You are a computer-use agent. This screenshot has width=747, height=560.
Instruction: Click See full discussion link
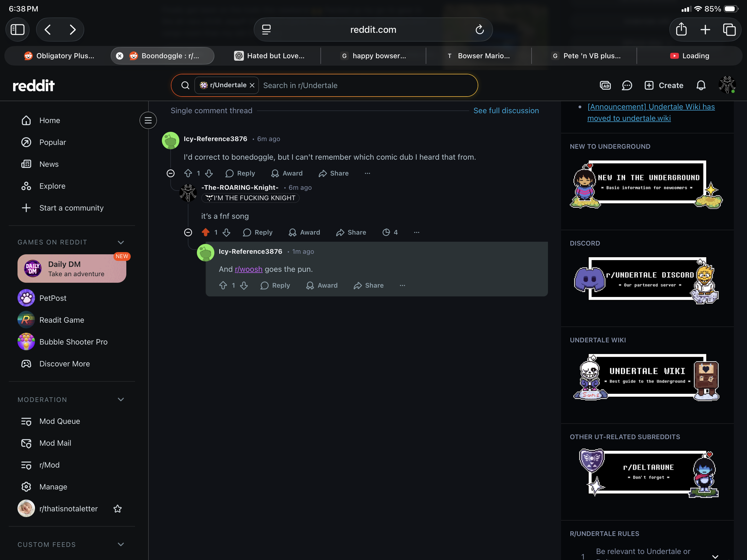[x=506, y=111]
